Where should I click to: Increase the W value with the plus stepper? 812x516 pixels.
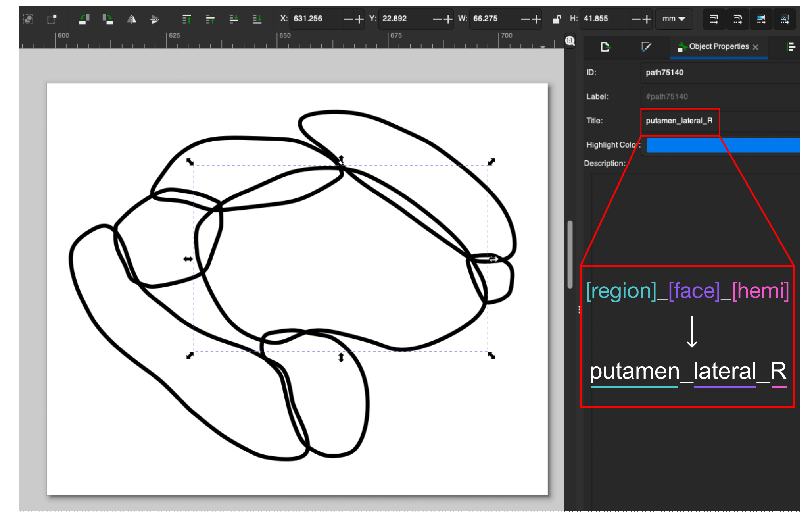[536, 19]
